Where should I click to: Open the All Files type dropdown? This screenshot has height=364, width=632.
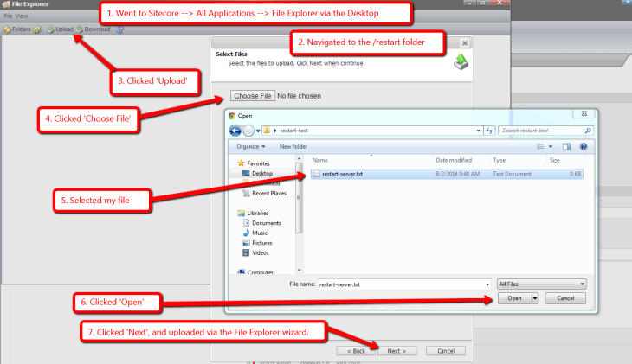541,284
